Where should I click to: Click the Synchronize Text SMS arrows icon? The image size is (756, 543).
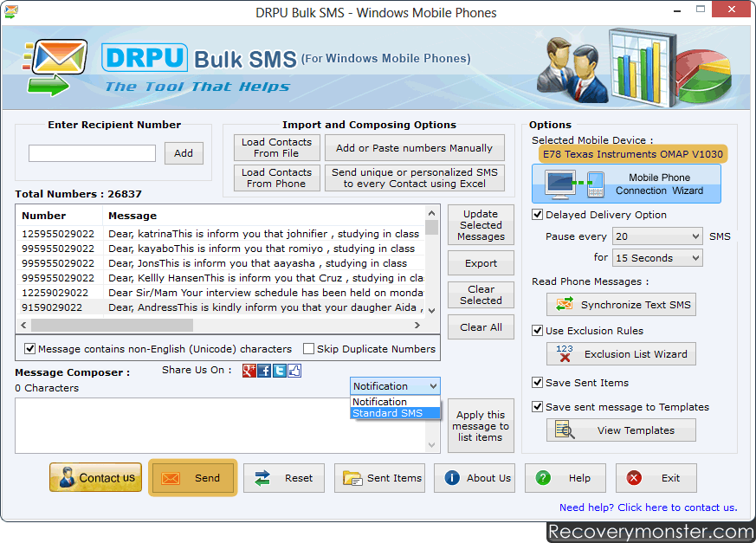click(x=565, y=304)
